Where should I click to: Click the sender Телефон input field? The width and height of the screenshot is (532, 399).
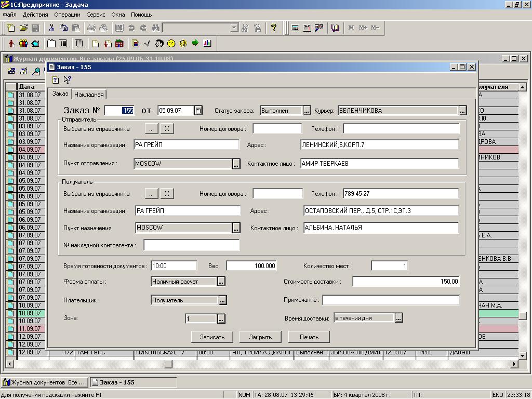click(x=401, y=128)
